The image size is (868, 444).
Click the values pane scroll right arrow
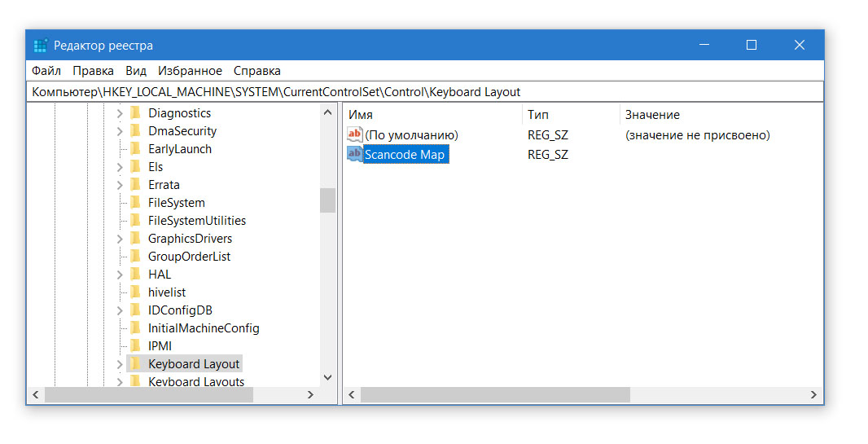(x=813, y=395)
